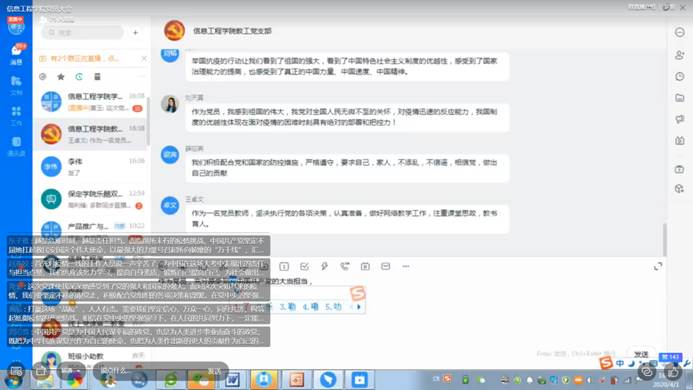
Task: Open Word from the Windows taskbar
Action: (232, 379)
